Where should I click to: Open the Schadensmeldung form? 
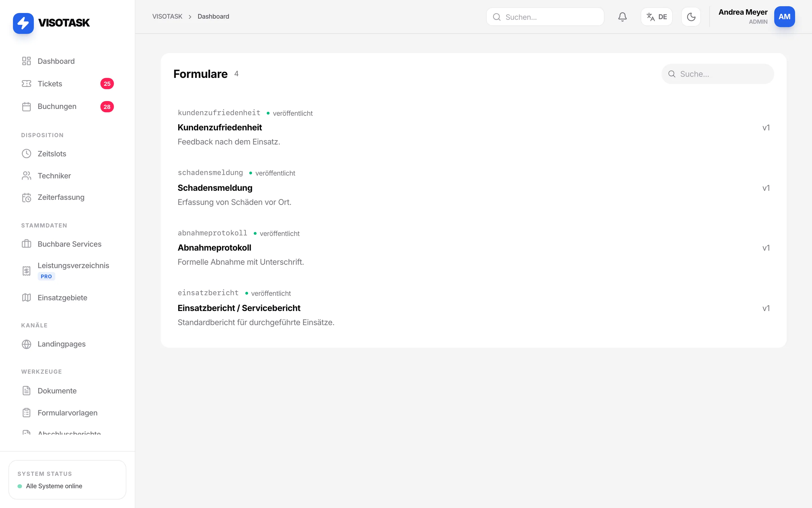(x=473, y=188)
